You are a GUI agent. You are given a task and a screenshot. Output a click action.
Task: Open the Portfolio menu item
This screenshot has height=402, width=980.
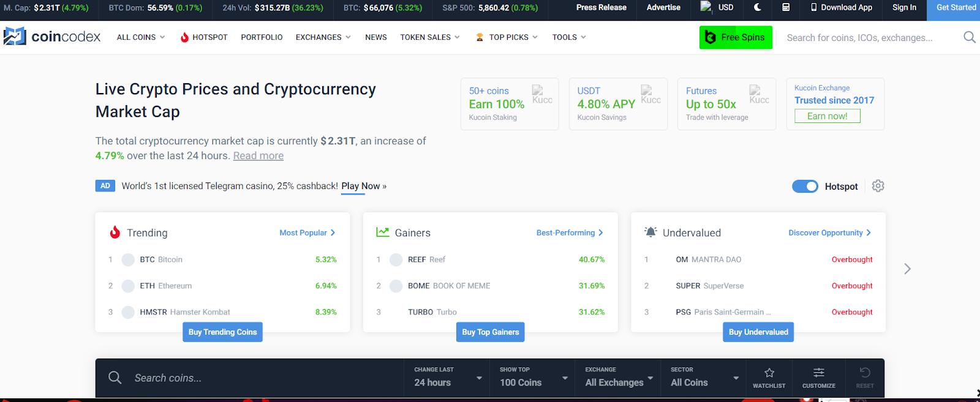(262, 37)
